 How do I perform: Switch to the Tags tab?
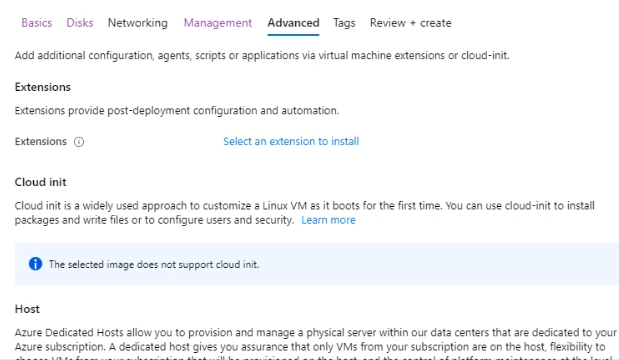[344, 23]
